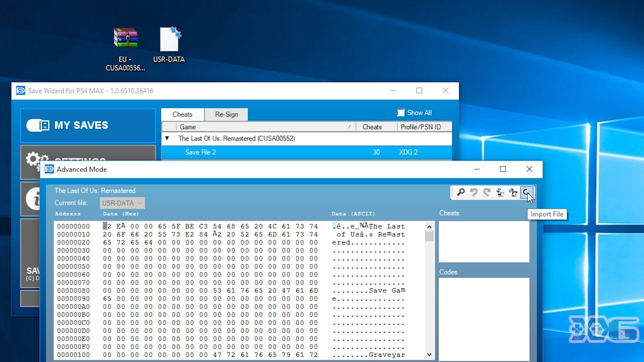Click the Undo icon in Advanced Mode toolbar
644x362 pixels.
[474, 192]
